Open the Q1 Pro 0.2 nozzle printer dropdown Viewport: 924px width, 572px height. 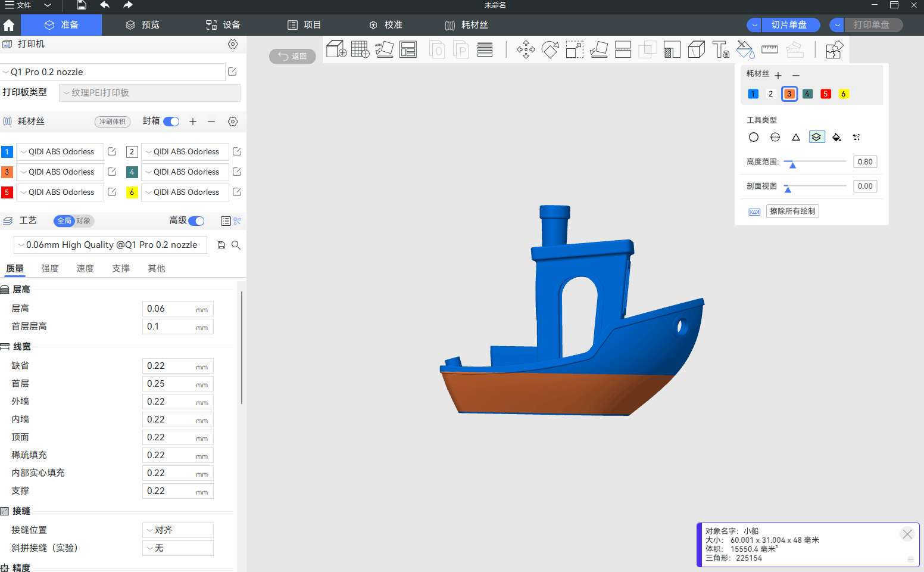click(113, 72)
